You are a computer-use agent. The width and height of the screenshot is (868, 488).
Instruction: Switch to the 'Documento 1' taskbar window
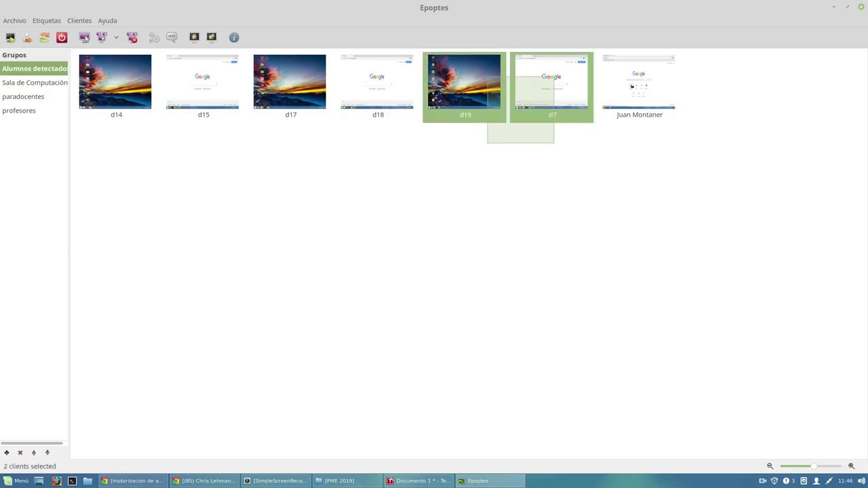418,481
